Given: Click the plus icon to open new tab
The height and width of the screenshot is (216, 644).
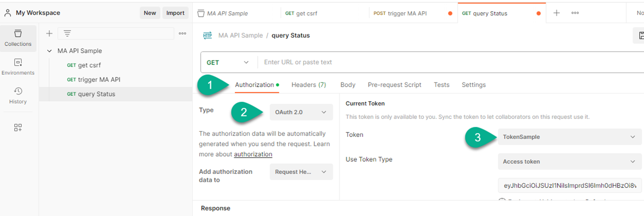Looking at the screenshot, I should (x=556, y=13).
